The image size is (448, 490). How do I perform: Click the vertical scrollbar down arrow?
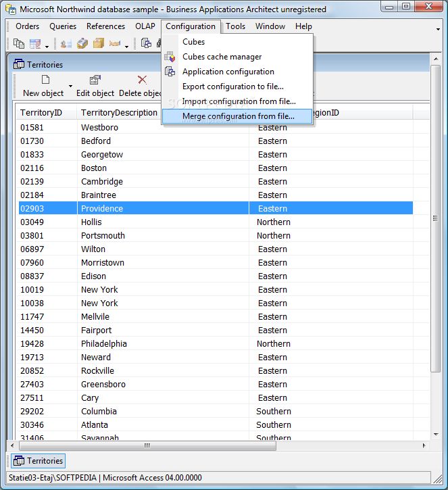coord(436,435)
